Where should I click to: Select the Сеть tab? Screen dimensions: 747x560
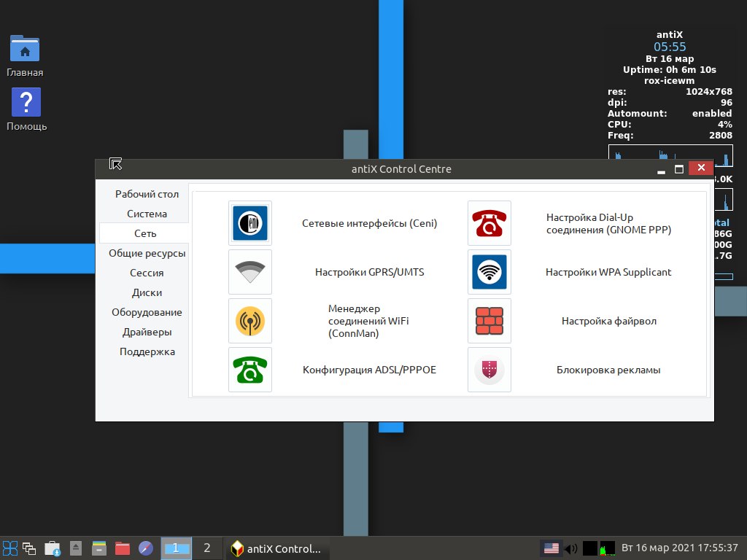coord(145,233)
